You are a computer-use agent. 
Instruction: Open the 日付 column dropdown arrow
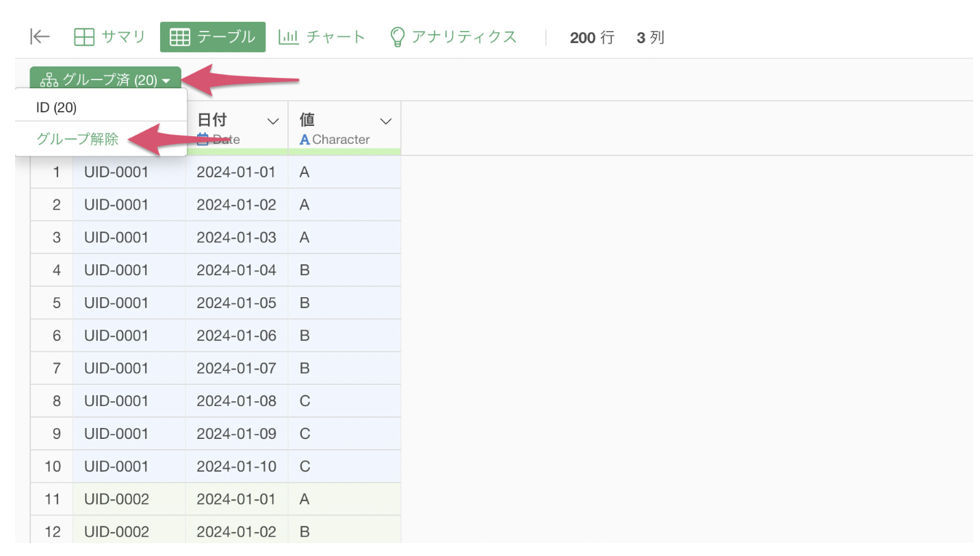[x=273, y=121]
